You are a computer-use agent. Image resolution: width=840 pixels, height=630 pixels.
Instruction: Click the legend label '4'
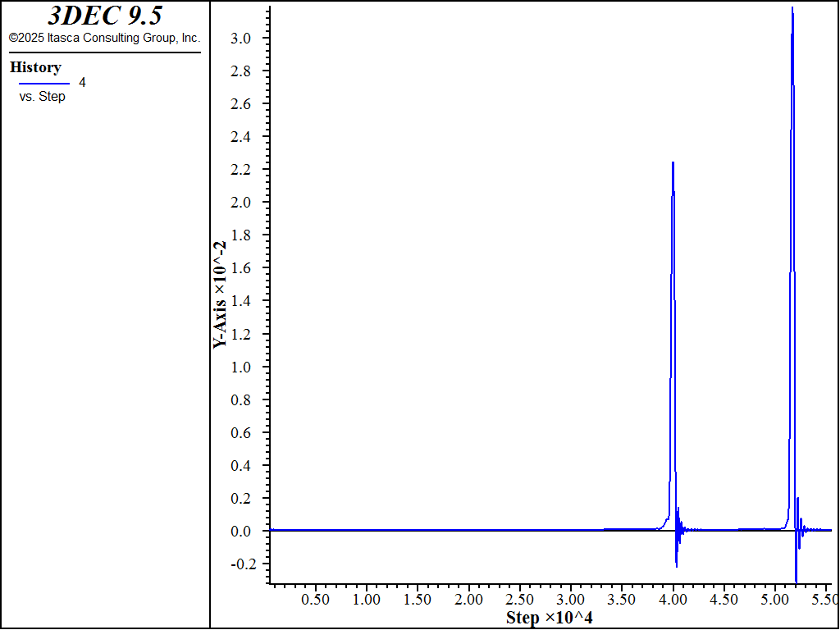(x=82, y=83)
